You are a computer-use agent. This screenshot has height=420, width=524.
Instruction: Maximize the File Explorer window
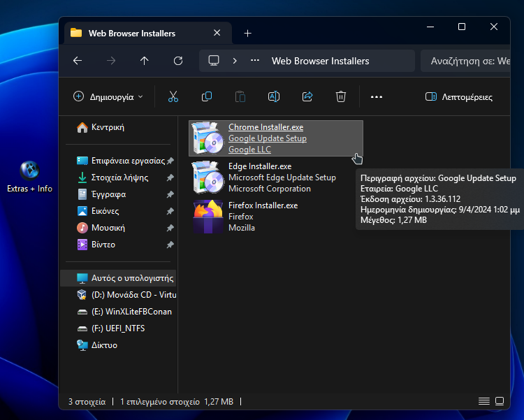(462, 27)
